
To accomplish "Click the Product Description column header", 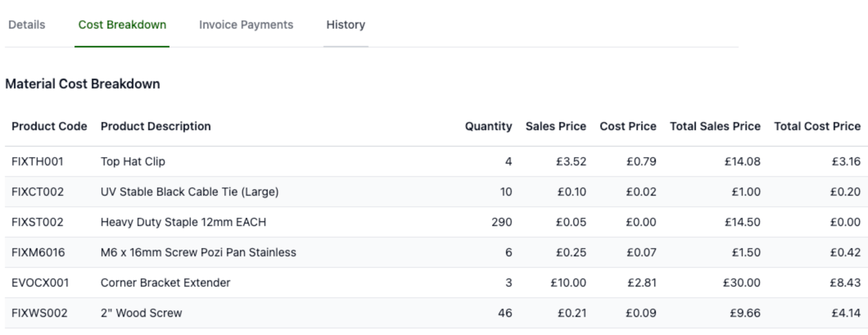I will 156,126.
